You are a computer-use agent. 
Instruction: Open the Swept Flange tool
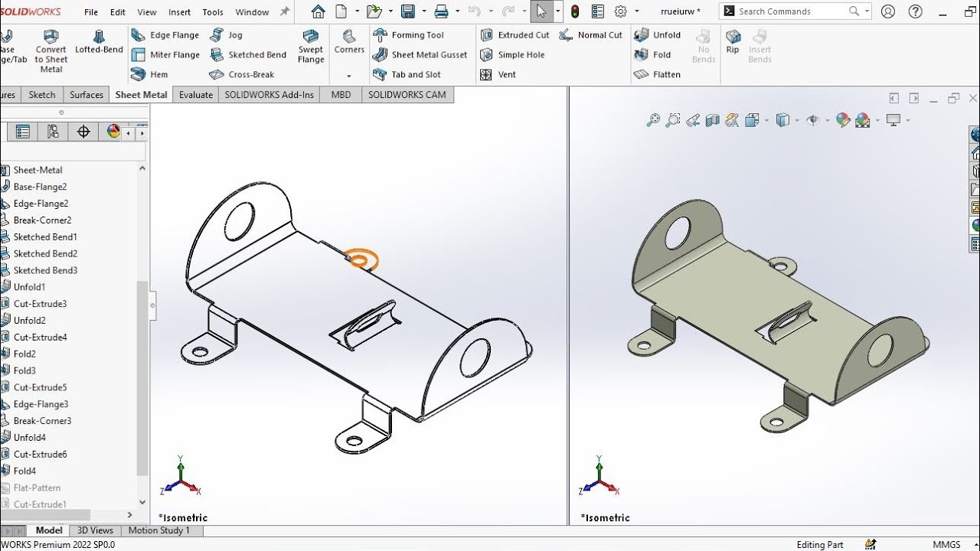point(311,46)
